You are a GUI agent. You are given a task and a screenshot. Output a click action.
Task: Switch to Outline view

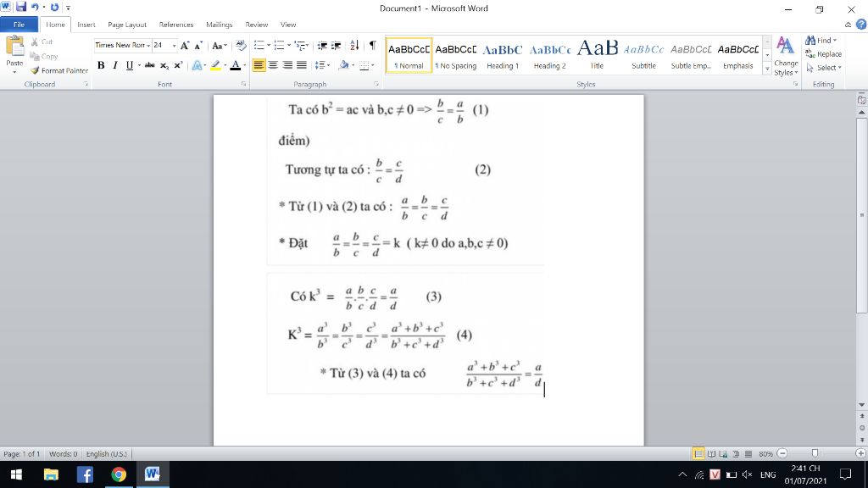click(x=736, y=454)
